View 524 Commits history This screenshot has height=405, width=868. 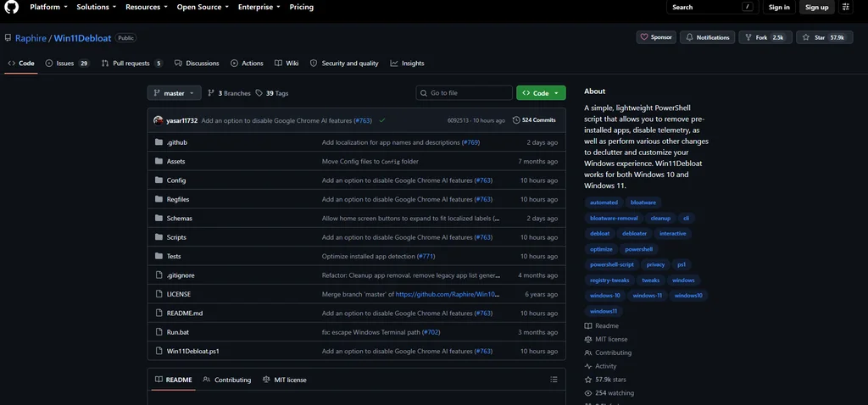tap(534, 120)
